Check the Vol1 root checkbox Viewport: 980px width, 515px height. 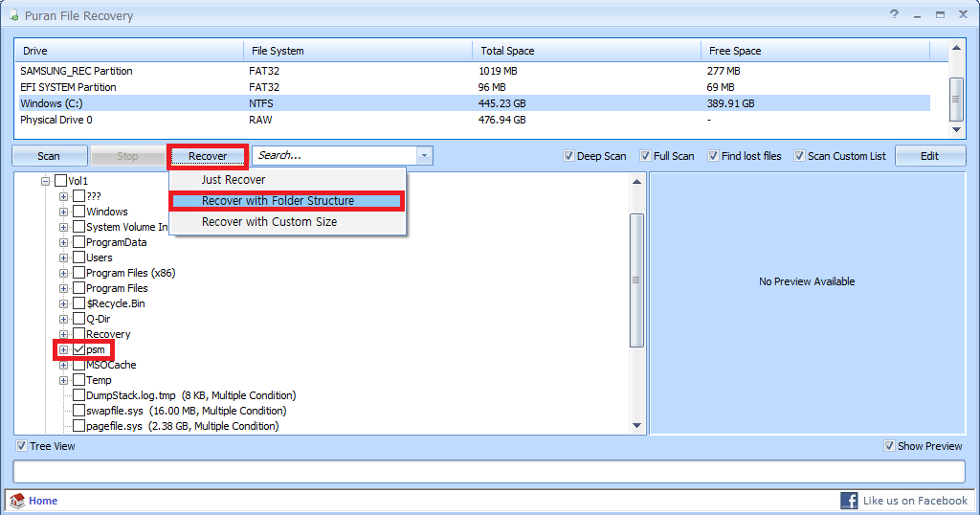[x=60, y=181]
